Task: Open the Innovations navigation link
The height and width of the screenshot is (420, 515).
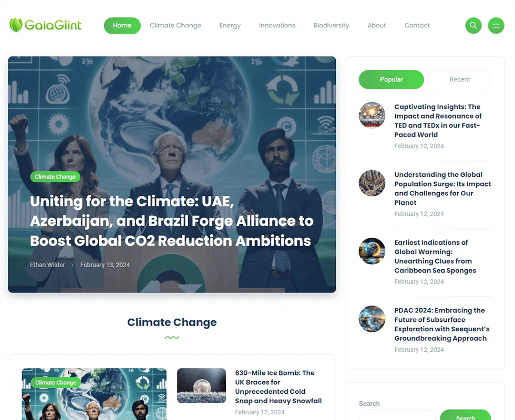Action: point(277,25)
